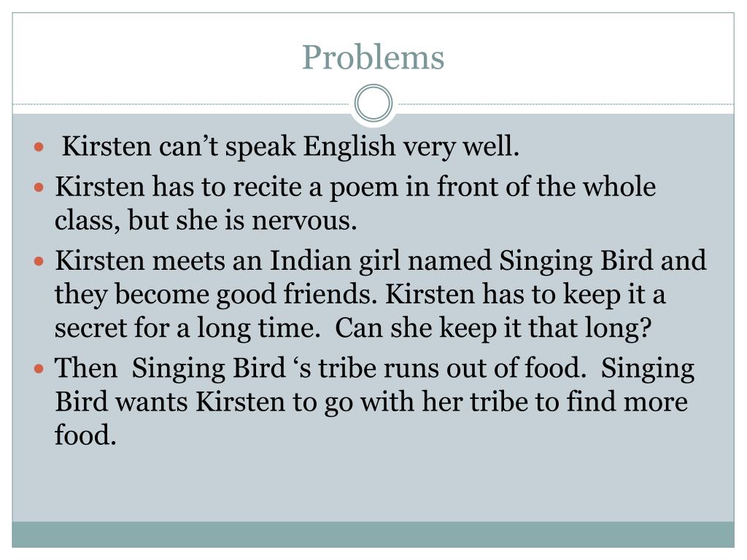Click the dotted divider line right of the circle

click(x=566, y=104)
